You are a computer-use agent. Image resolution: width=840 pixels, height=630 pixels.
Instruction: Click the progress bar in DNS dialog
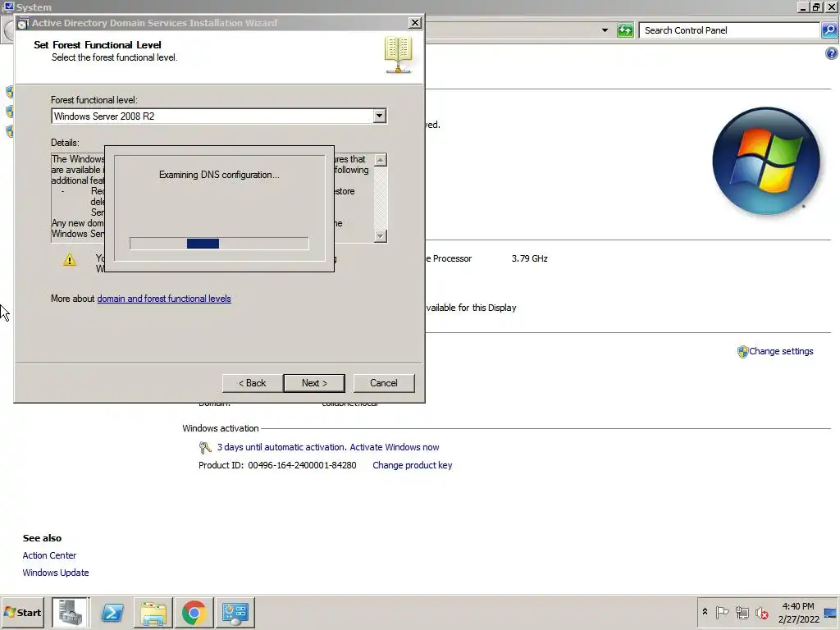[x=219, y=244]
